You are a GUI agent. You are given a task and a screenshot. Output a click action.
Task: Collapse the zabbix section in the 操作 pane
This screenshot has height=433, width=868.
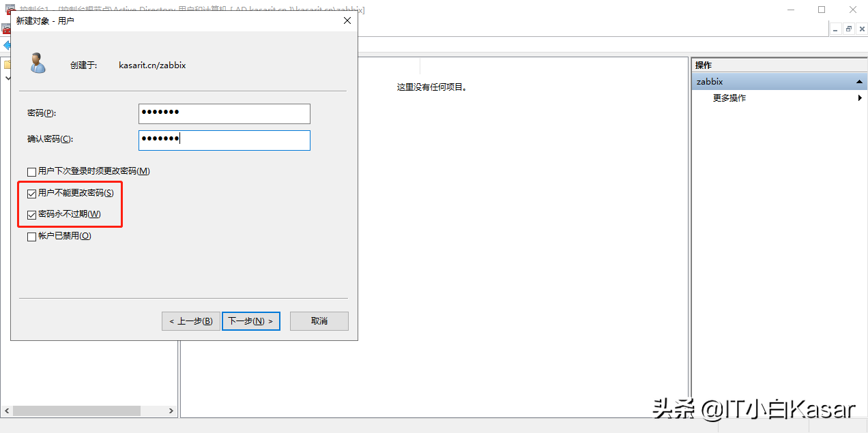[859, 82]
